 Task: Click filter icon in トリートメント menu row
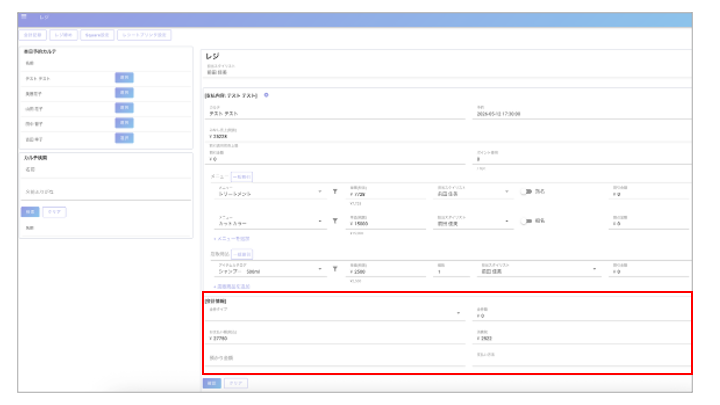click(x=335, y=191)
